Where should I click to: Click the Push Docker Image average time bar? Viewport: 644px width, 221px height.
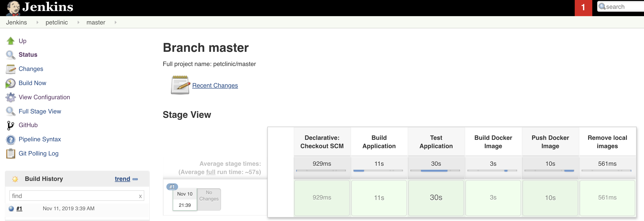pos(549,171)
